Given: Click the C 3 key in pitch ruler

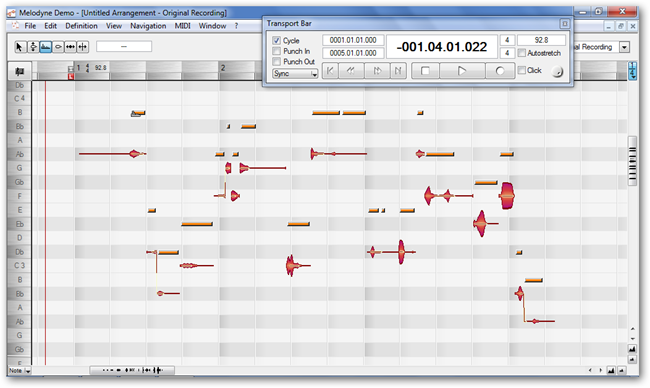Looking at the screenshot, I should pos(19,266).
